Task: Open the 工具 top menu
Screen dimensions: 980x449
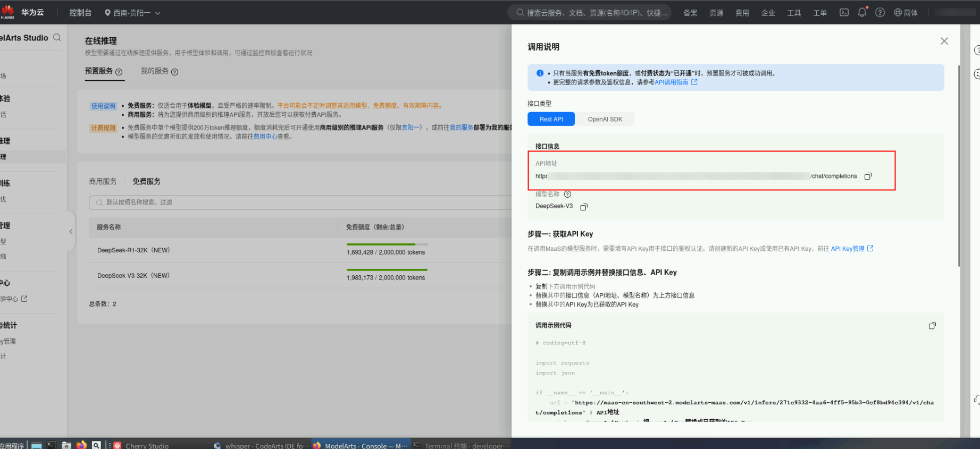Action: pyautogui.click(x=794, y=13)
